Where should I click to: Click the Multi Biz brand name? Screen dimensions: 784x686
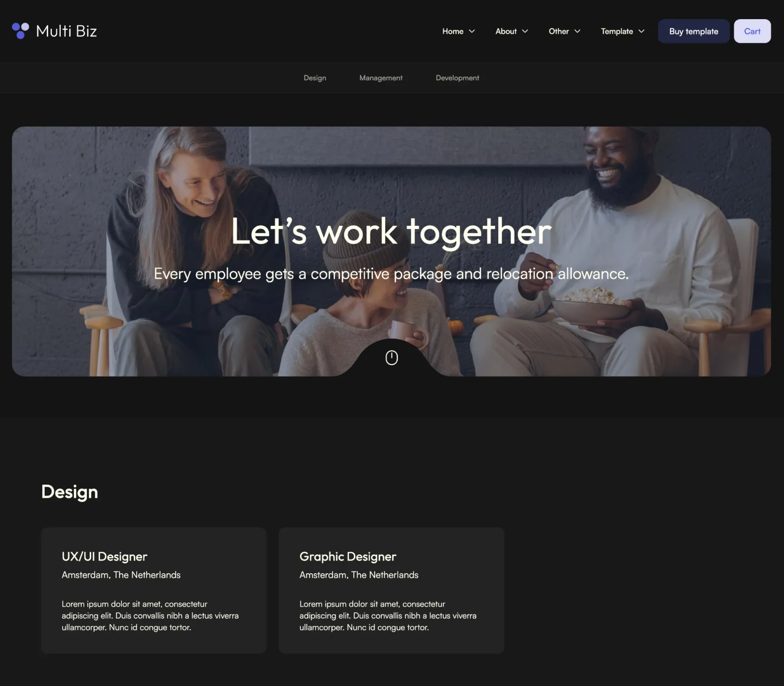(x=67, y=31)
